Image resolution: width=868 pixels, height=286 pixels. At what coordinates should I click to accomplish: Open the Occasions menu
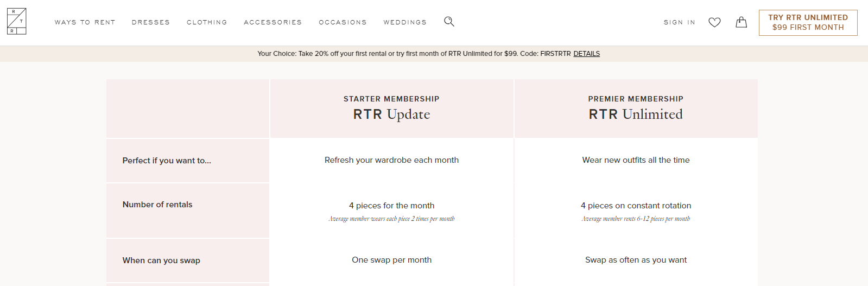[x=343, y=22]
